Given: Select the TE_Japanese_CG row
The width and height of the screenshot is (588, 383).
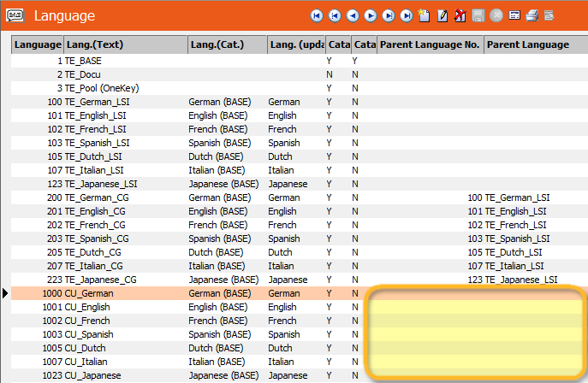Looking at the screenshot, I should point(300,280).
